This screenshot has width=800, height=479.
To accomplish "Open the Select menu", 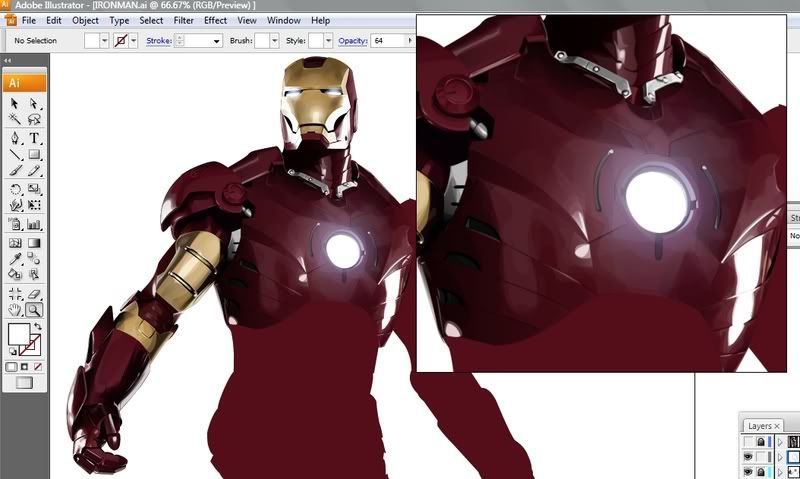I will coord(151,20).
